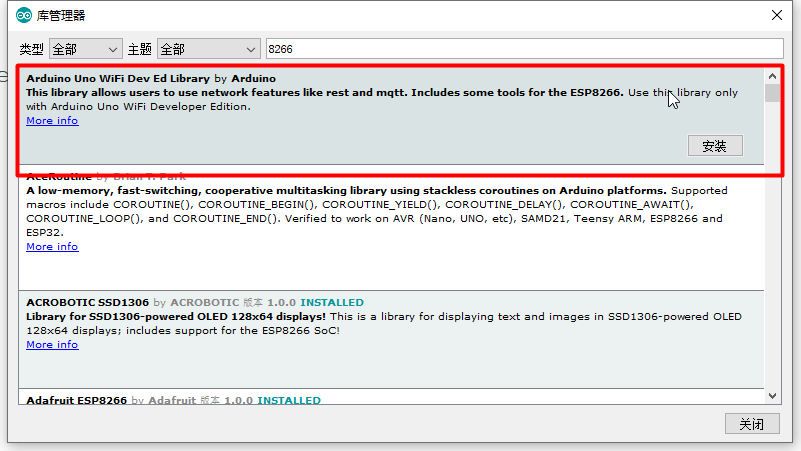This screenshot has height=451, width=801.
Task: Open More info link for Arduino Uno WiFi Dev Ed
Action: [52, 121]
